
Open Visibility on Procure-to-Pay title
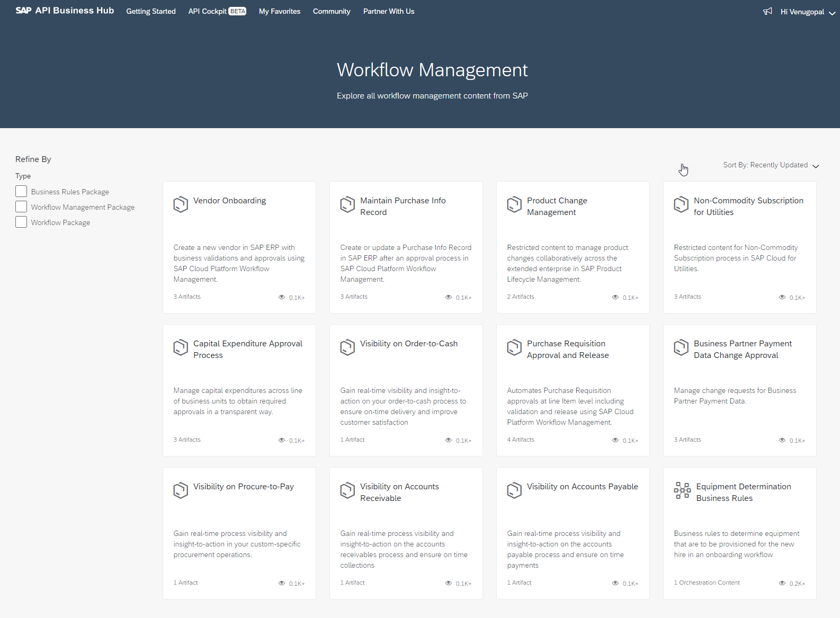pyautogui.click(x=244, y=487)
